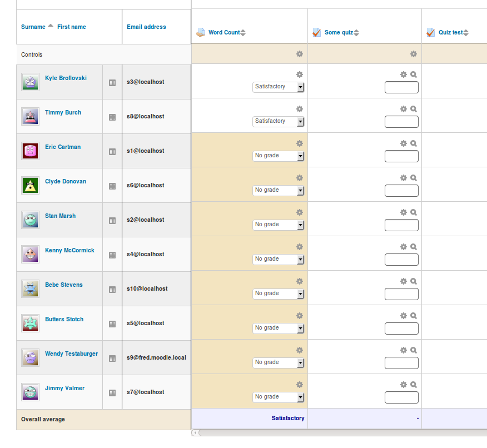Edit Eric Cartman's Word Count grade gear
Viewport: 487px width, 448px height.
click(300, 143)
